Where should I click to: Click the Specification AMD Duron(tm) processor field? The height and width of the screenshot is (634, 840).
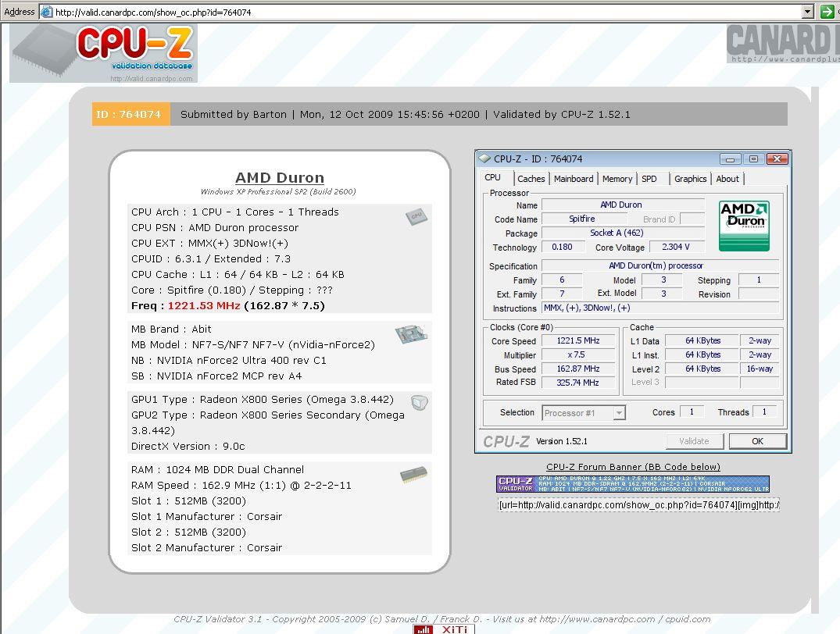tap(660, 265)
